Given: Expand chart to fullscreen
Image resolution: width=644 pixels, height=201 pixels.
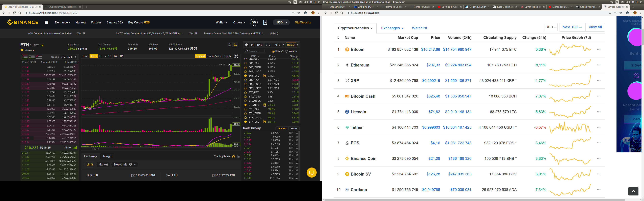Looking at the screenshot, I should [x=236, y=56].
